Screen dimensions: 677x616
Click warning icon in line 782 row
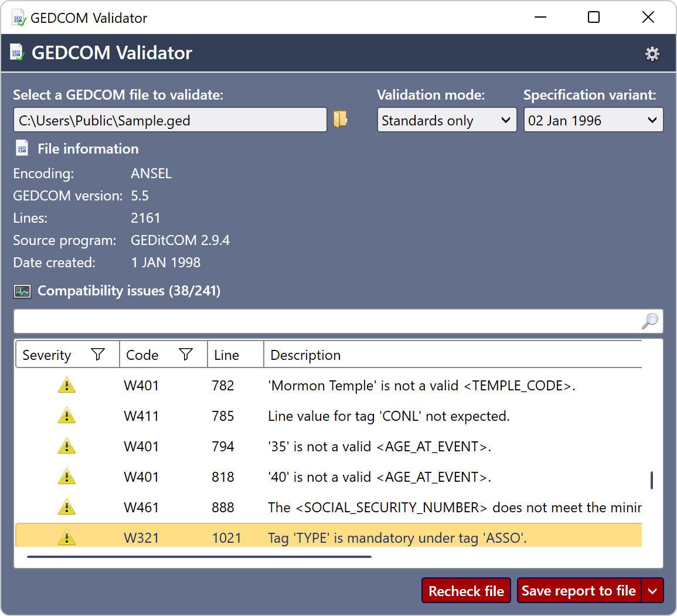coord(66,385)
